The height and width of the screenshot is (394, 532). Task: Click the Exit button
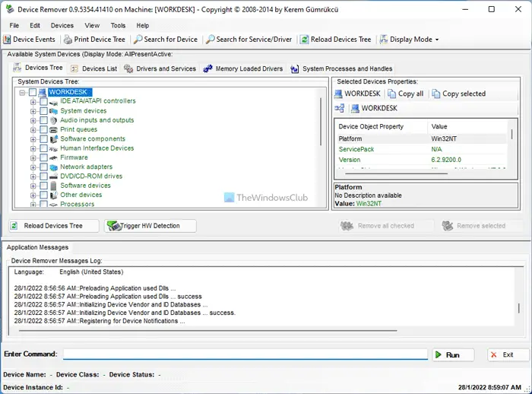click(x=508, y=355)
